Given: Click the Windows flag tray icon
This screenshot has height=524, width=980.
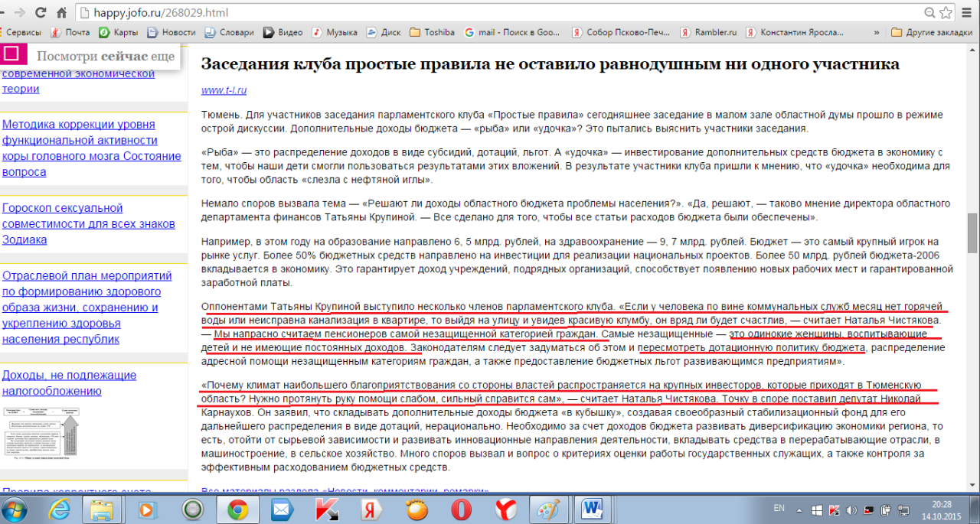Looking at the screenshot, I should (817, 509).
